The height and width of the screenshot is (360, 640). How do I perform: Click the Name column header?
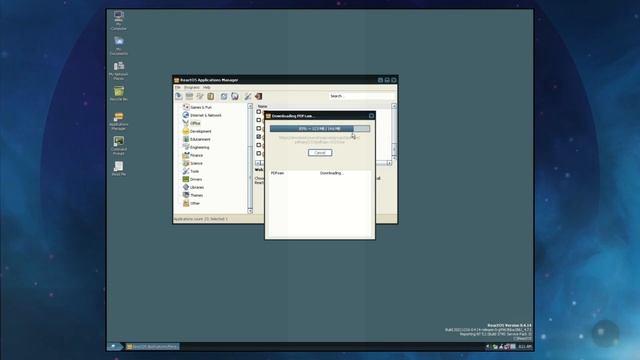pos(262,106)
